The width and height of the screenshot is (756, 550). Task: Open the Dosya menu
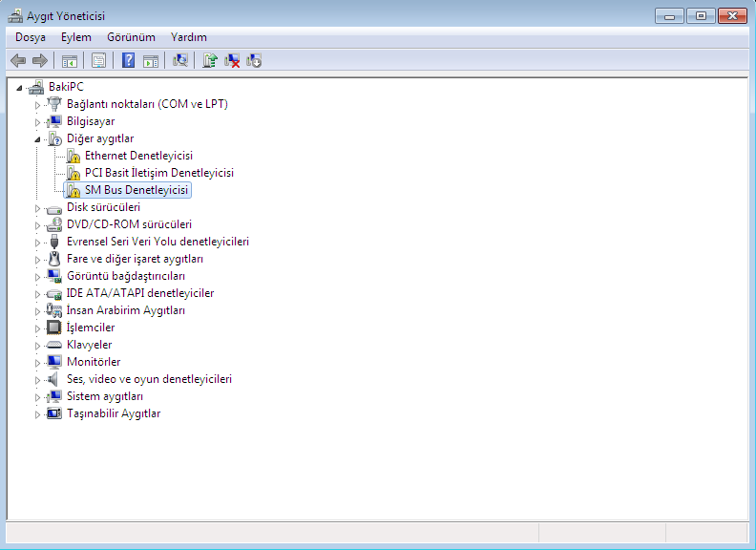click(x=31, y=37)
